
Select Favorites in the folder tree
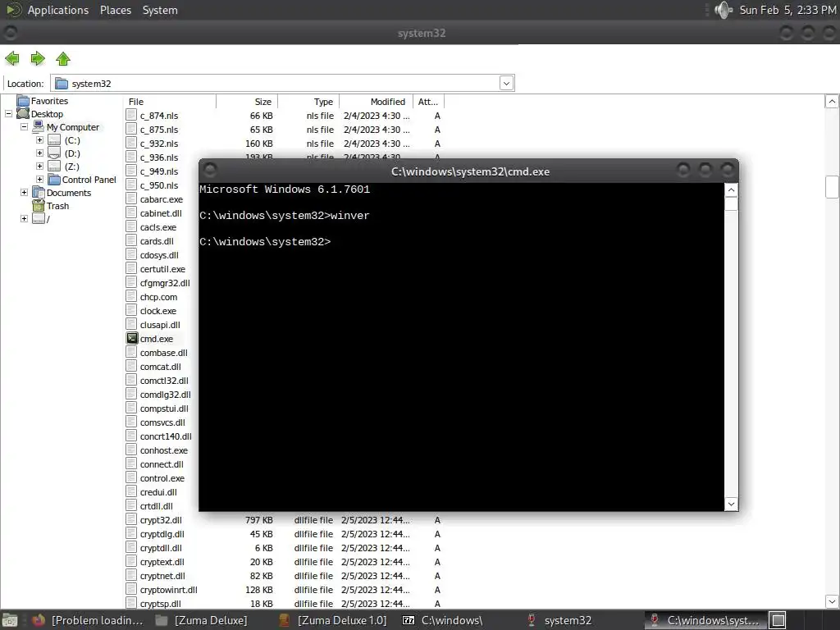tap(49, 101)
